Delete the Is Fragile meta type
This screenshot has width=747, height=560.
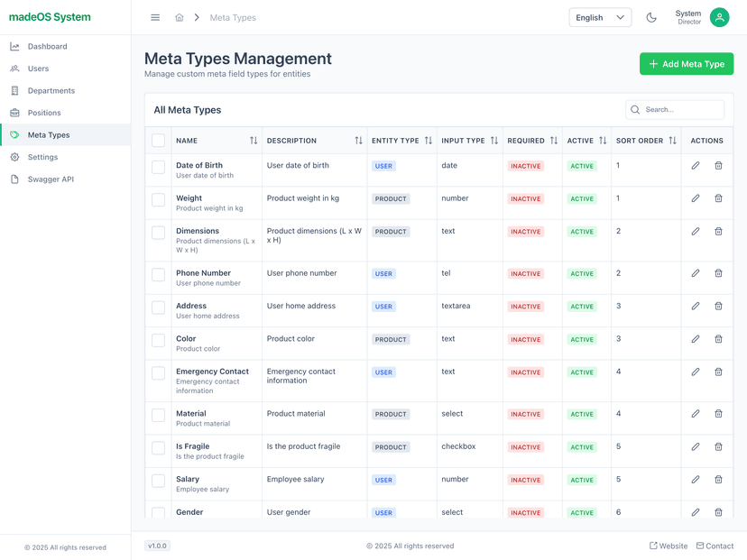coord(718,446)
